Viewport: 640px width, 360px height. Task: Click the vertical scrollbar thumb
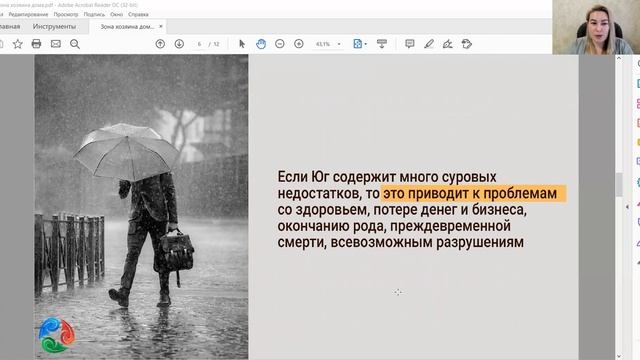click(x=619, y=184)
